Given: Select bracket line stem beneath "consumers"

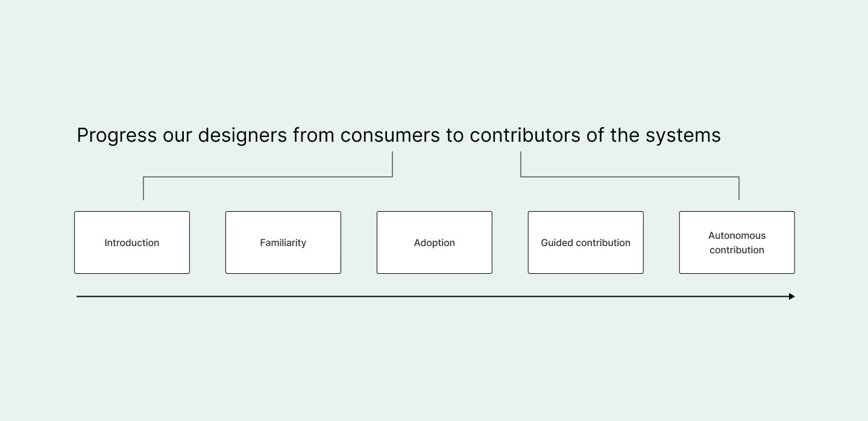Looking at the screenshot, I should (392, 164).
